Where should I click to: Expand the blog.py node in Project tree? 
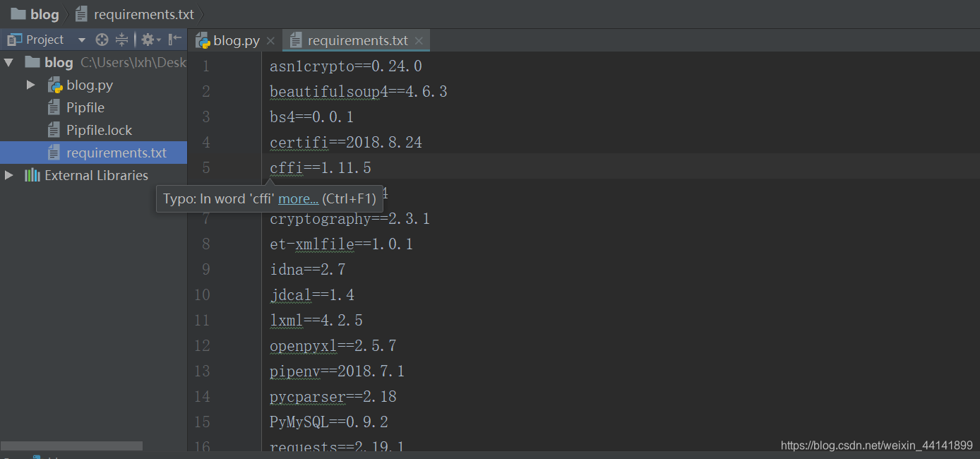coord(30,84)
